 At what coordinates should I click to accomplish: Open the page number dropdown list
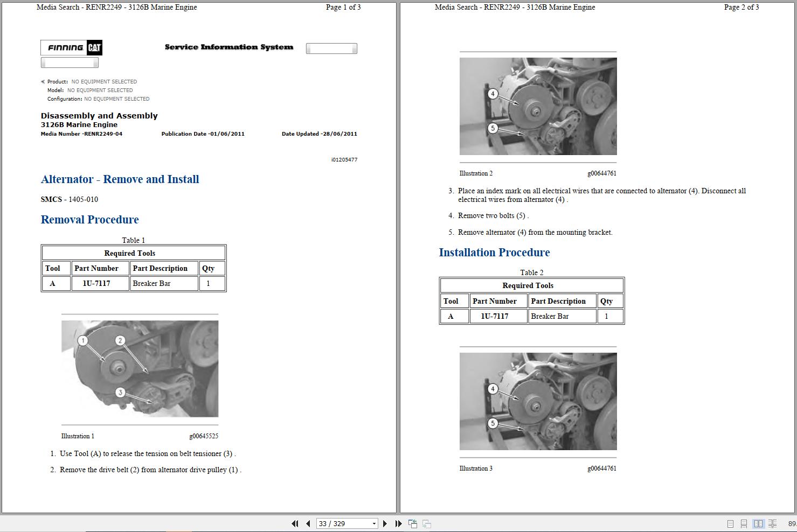[x=373, y=523]
